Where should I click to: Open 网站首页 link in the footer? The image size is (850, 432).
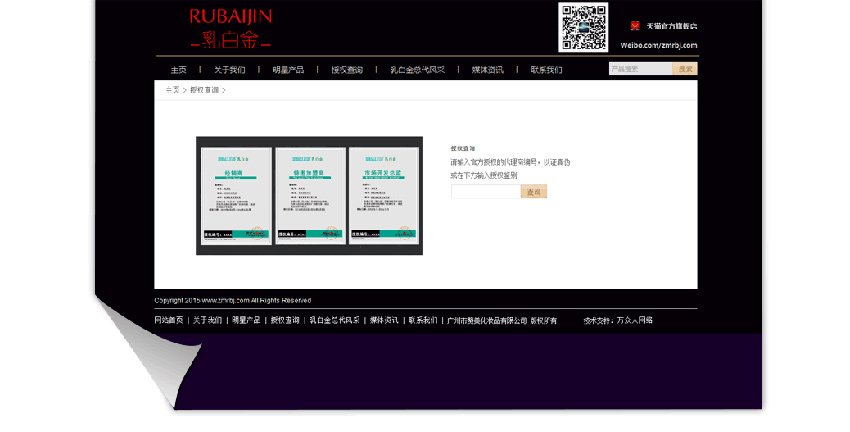click(169, 320)
